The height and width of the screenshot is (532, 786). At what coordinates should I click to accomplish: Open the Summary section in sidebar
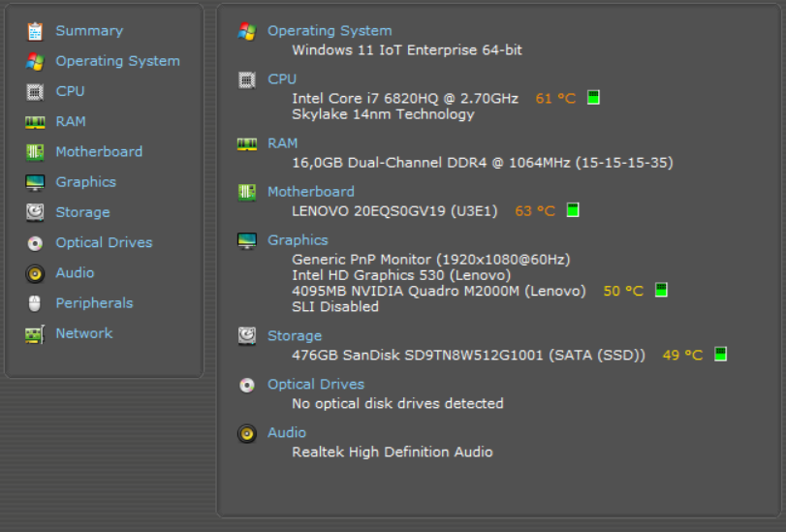tap(89, 31)
